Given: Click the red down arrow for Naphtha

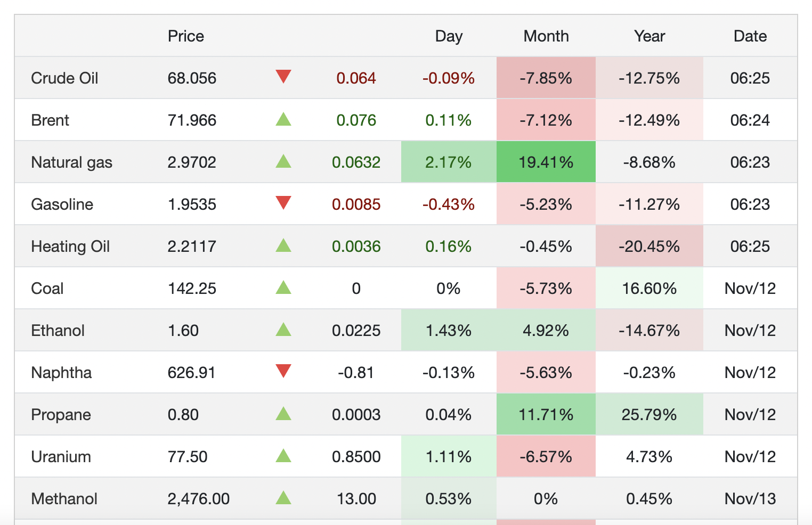Looking at the screenshot, I should [283, 371].
